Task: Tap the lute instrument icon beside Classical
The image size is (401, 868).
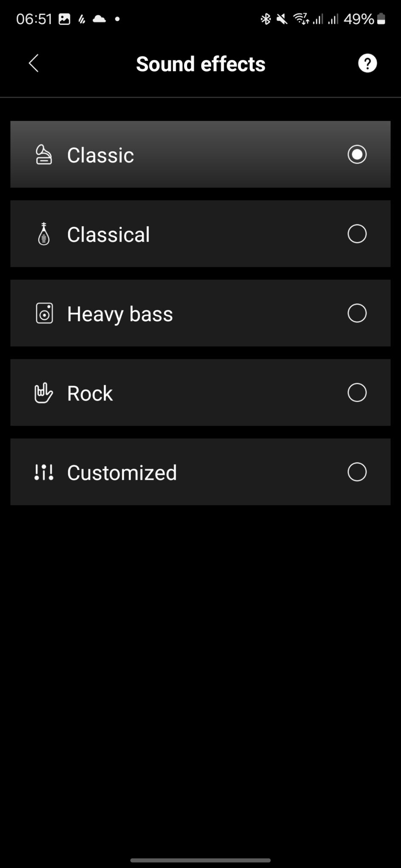Action: click(44, 234)
